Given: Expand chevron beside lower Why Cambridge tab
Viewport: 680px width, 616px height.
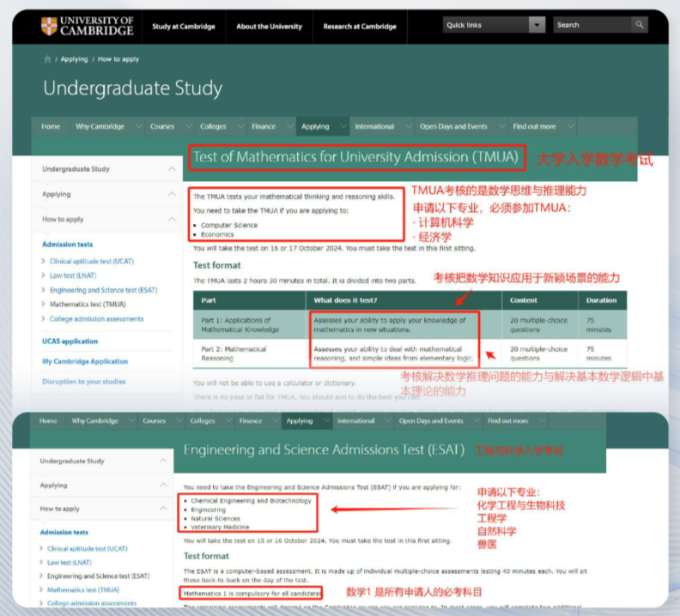Looking at the screenshot, I should click(x=131, y=420).
